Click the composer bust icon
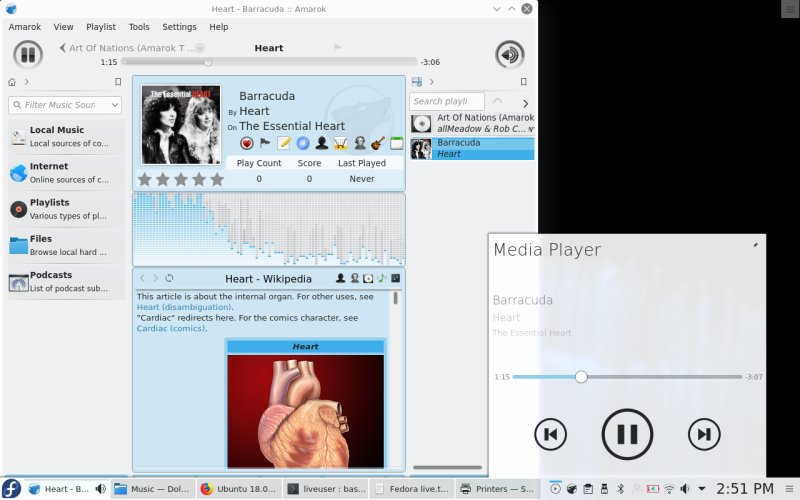The image size is (800, 500). tap(360, 143)
